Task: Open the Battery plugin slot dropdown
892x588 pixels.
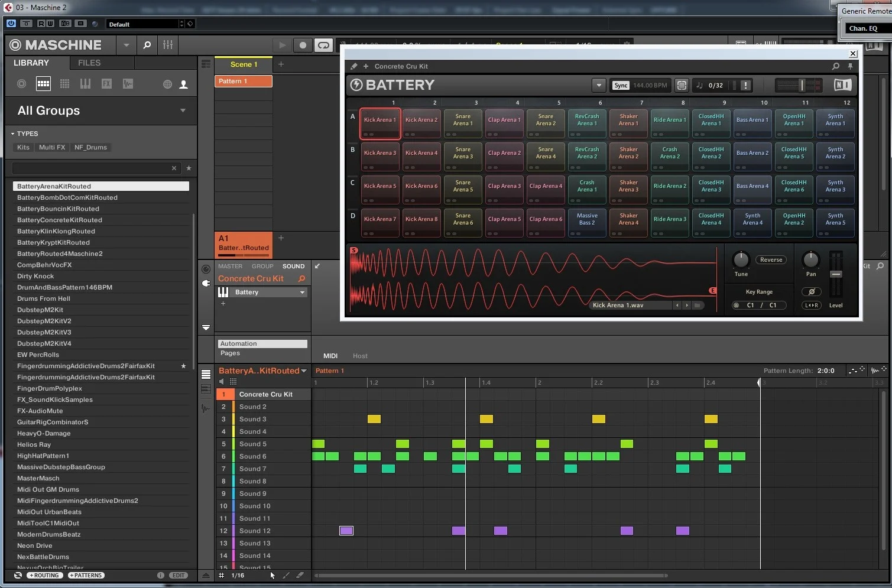Action: pyautogui.click(x=302, y=293)
